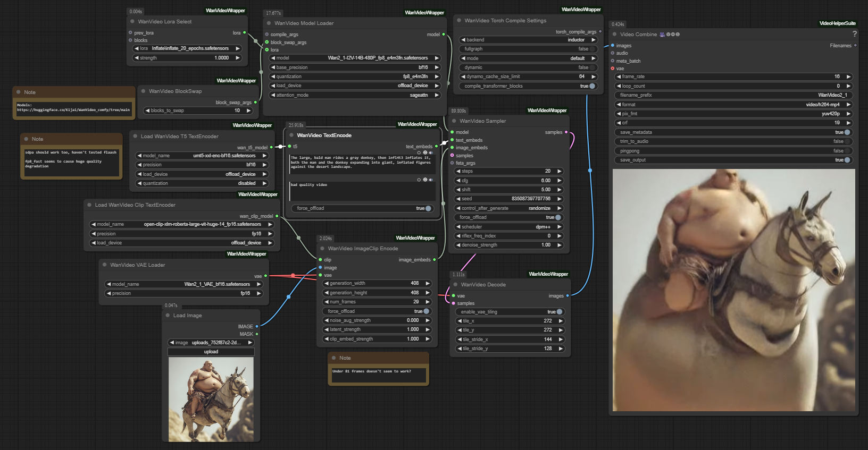Open the attention_mode dropdown showing sageattn
This screenshot has width=868, height=450.
[355, 95]
